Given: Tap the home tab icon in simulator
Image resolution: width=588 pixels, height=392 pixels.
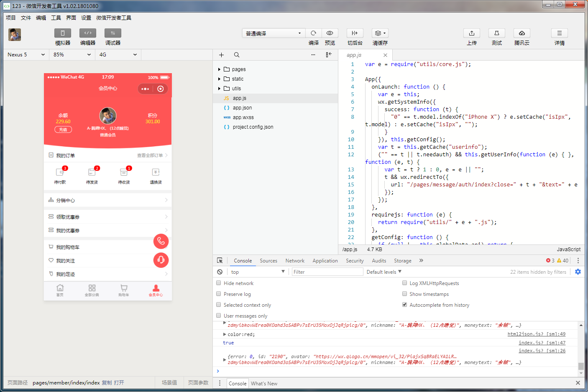Looking at the screenshot, I should point(60,290).
